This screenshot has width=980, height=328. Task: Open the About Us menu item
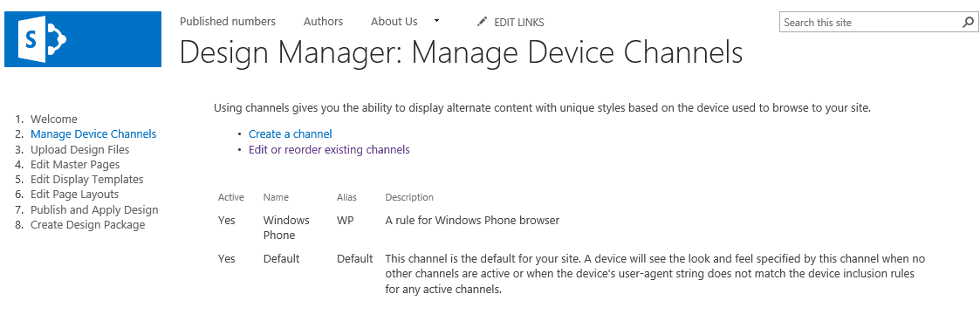(x=394, y=21)
